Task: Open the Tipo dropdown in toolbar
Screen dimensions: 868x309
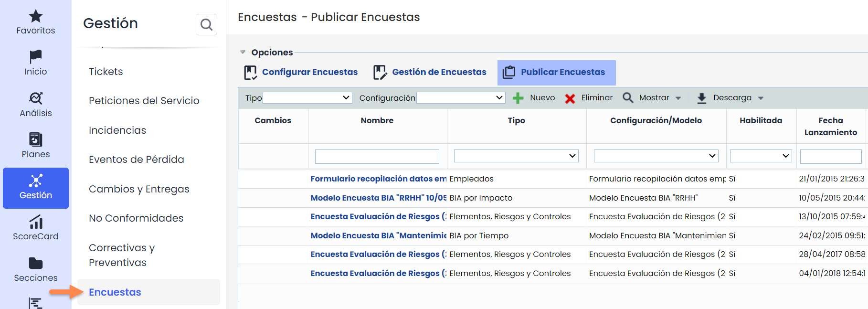Action: click(x=307, y=98)
